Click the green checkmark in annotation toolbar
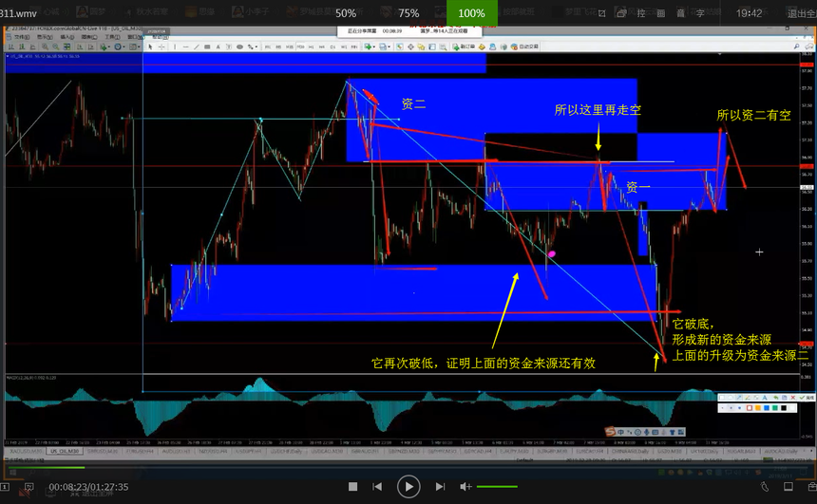The image size is (817, 504). pyautogui.click(x=802, y=398)
